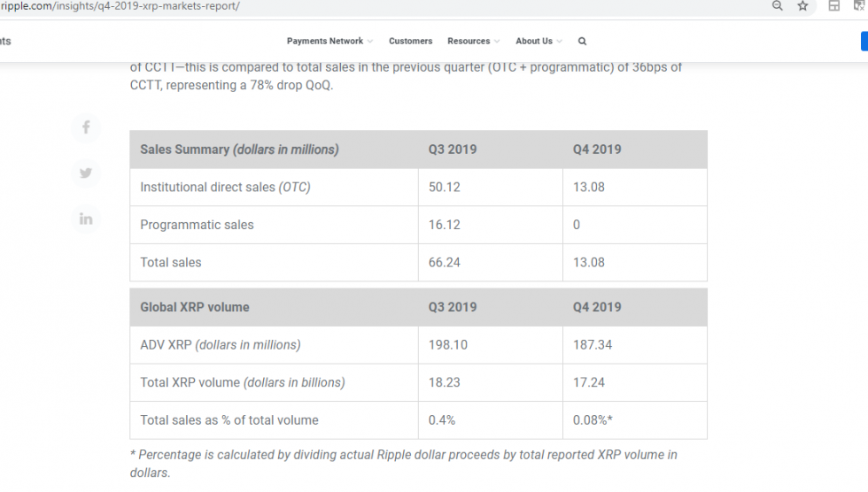Click the Global XRP volume header

(x=195, y=307)
